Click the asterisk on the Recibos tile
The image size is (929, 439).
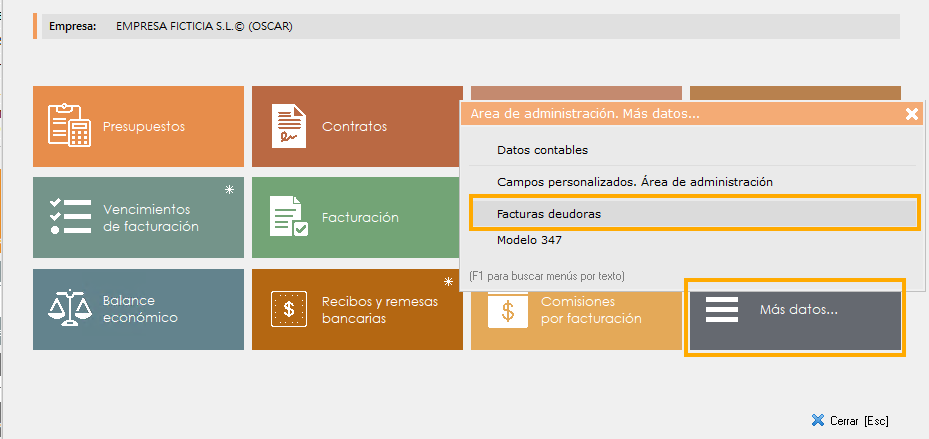(448, 281)
